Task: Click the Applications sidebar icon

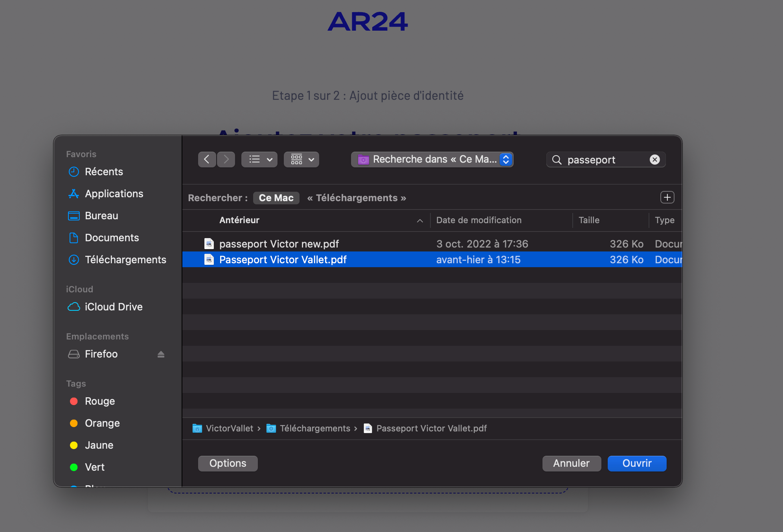Action: pyautogui.click(x=74, y=194)
